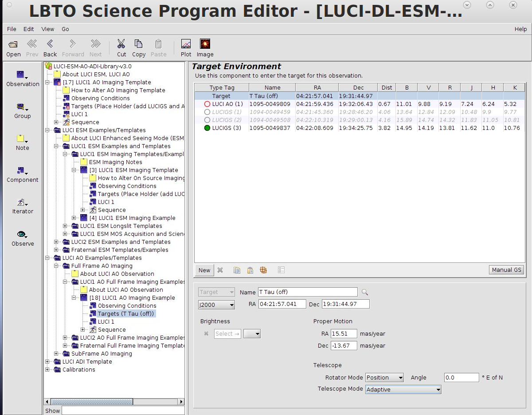Expand the Calibrations folder
Viewport: 532px width, 415px height.
(47, 370)
